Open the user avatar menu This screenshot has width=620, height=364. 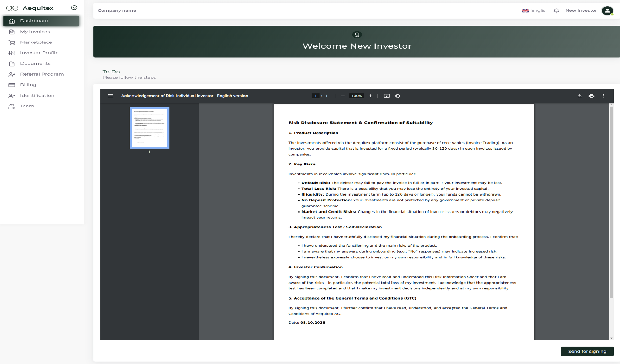coord(607,11)
